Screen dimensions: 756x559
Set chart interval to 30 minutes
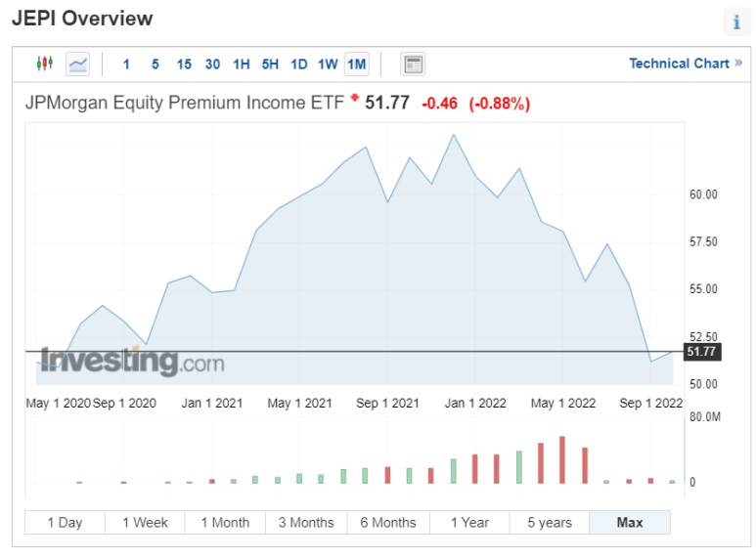[212, 64]
